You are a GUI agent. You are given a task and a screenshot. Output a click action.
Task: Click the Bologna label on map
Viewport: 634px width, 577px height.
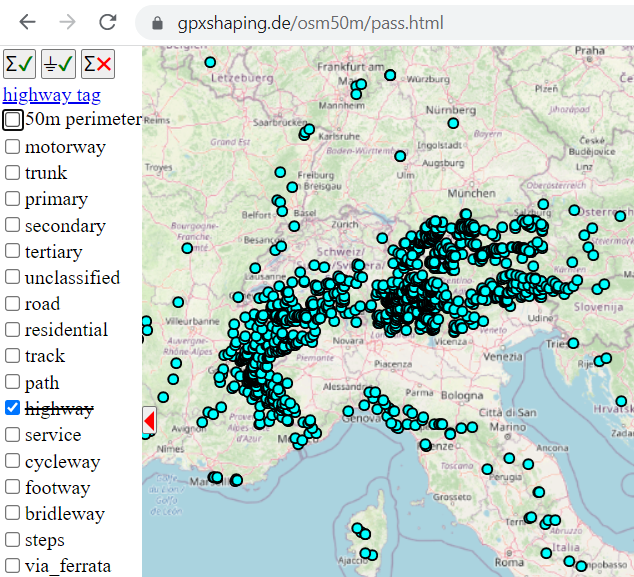point(462,395)
